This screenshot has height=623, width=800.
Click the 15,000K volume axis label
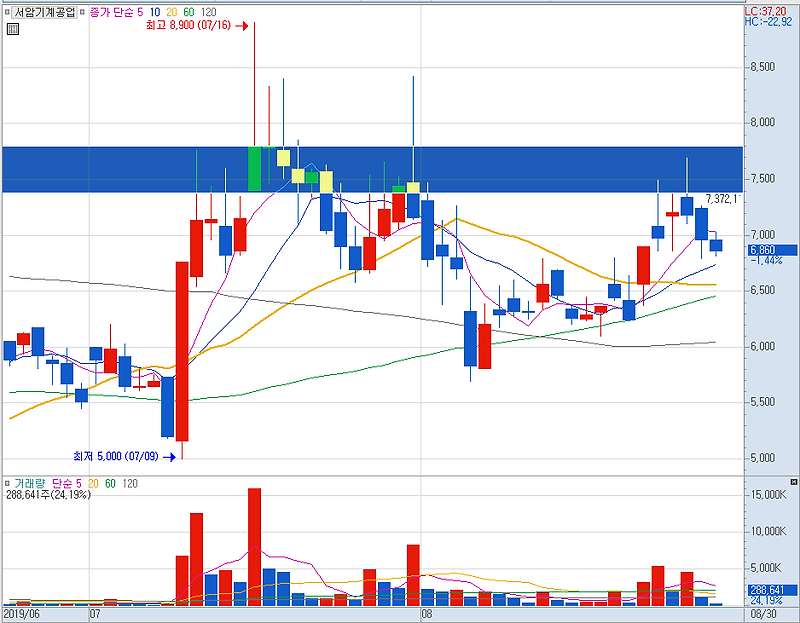768,495
